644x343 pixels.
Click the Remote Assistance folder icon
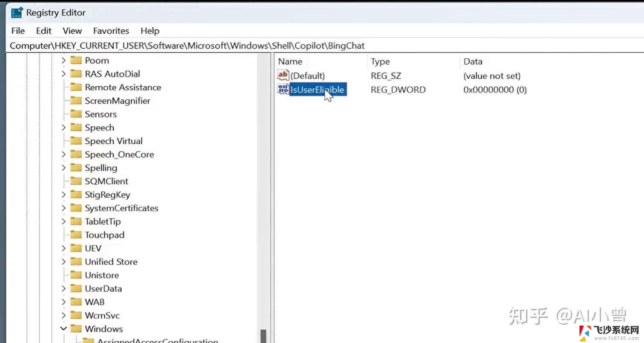[76, 87]
